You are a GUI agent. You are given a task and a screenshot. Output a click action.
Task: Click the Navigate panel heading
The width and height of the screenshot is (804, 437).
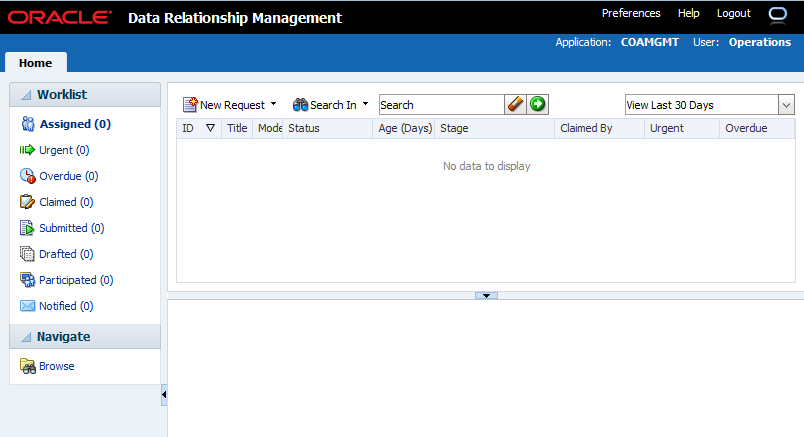pos(64,336)
